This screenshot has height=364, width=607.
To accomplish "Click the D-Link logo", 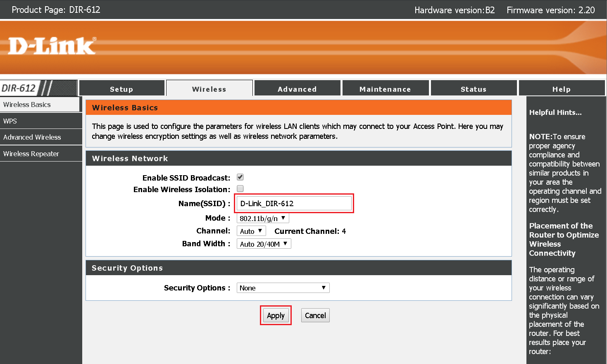I will coord(52,46).
